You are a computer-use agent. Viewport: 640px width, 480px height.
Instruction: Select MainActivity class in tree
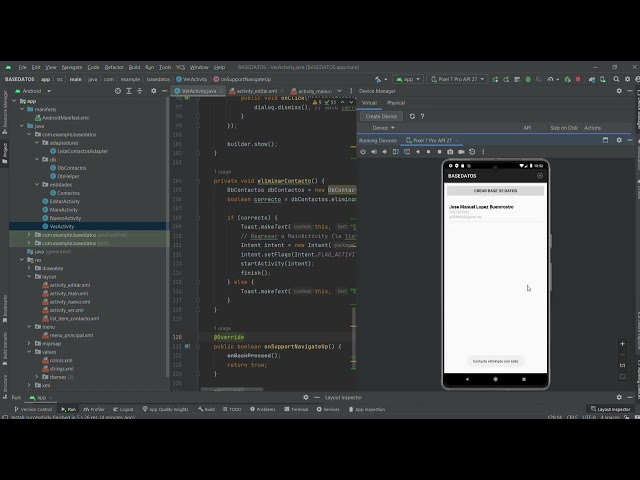pos(60,210)
